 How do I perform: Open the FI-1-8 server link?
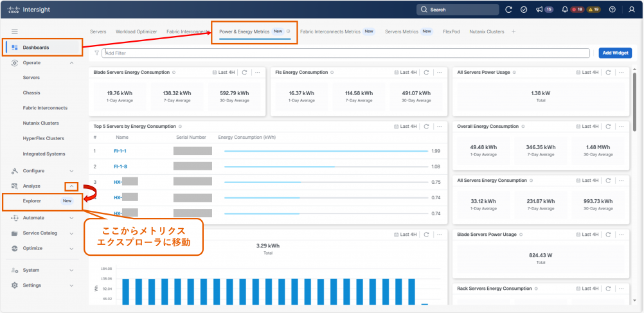(120, 166)
